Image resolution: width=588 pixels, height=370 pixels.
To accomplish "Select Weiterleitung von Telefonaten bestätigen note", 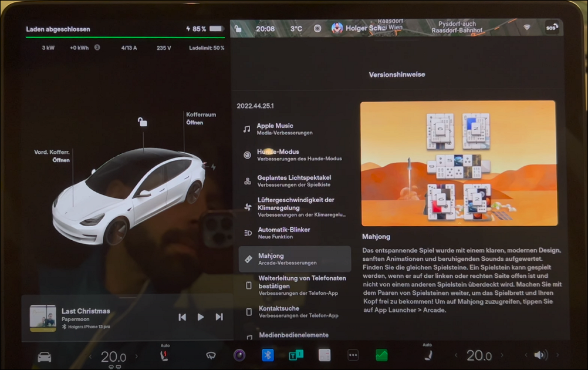I will tap(295, 285).
